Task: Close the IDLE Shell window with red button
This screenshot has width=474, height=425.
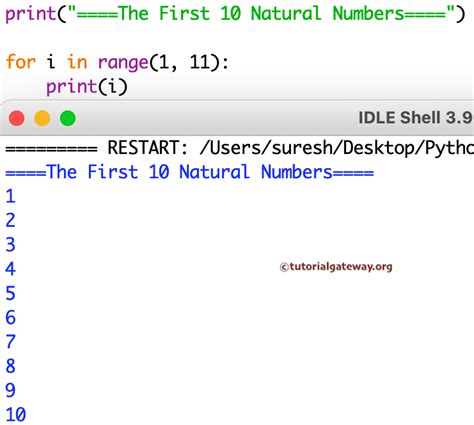Action: 17,118
